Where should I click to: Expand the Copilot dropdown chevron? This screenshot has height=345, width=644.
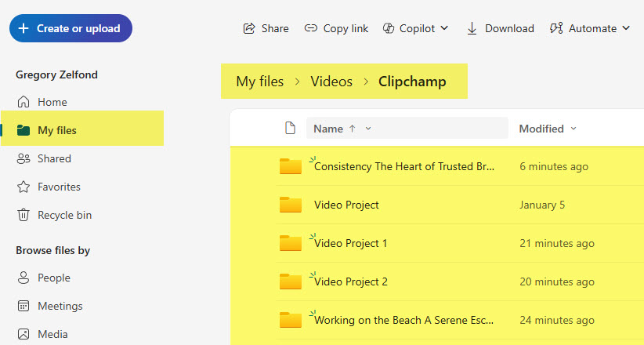click(x=444, y=28)
